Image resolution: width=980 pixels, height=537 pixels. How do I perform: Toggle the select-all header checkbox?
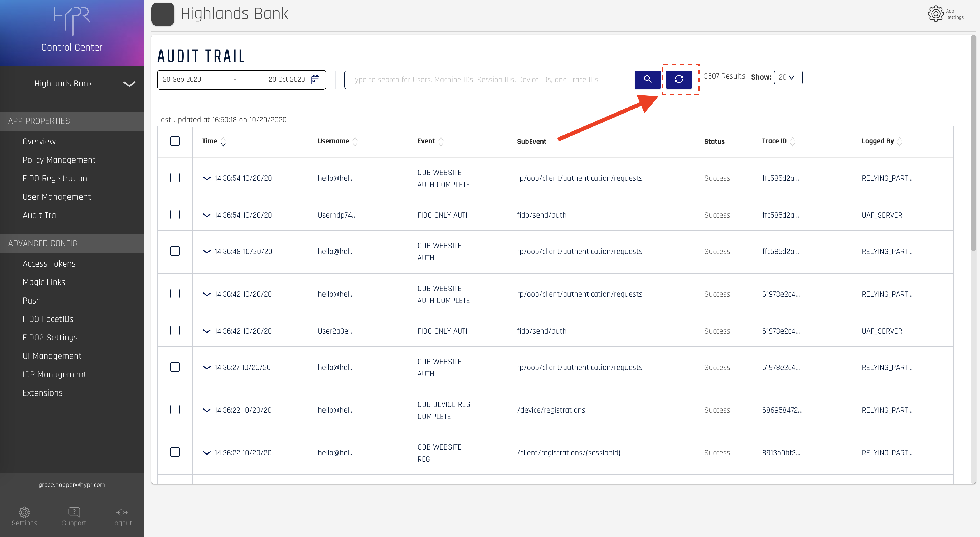[175, 141]
